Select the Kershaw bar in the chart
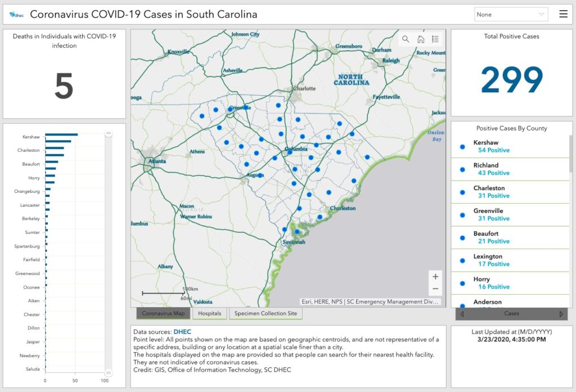Screen dimensions: 576x392 tap(61, 135)
